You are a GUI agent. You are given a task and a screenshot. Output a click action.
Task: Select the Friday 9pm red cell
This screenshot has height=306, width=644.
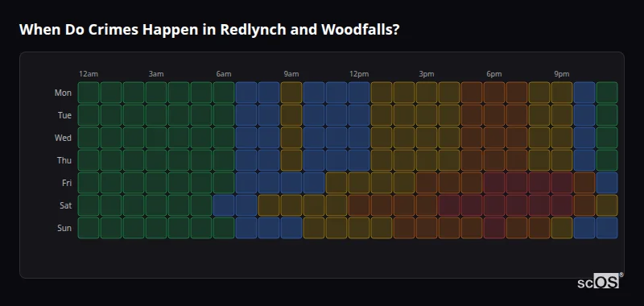click(561, 183)
